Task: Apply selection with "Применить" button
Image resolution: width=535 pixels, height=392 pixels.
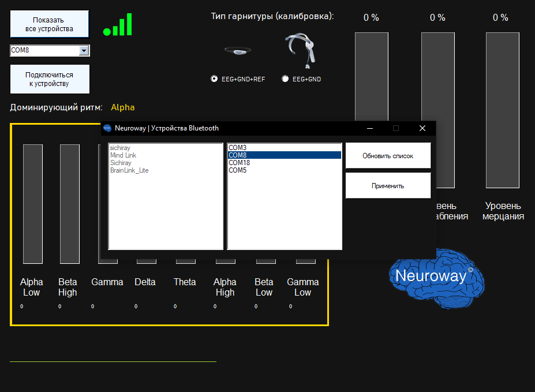Action: click(388, 185)
